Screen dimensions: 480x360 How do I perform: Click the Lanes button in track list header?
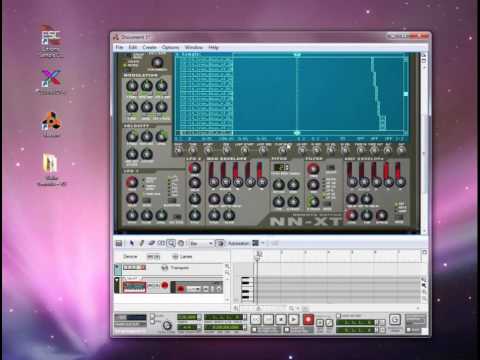[x=182, y=257]
